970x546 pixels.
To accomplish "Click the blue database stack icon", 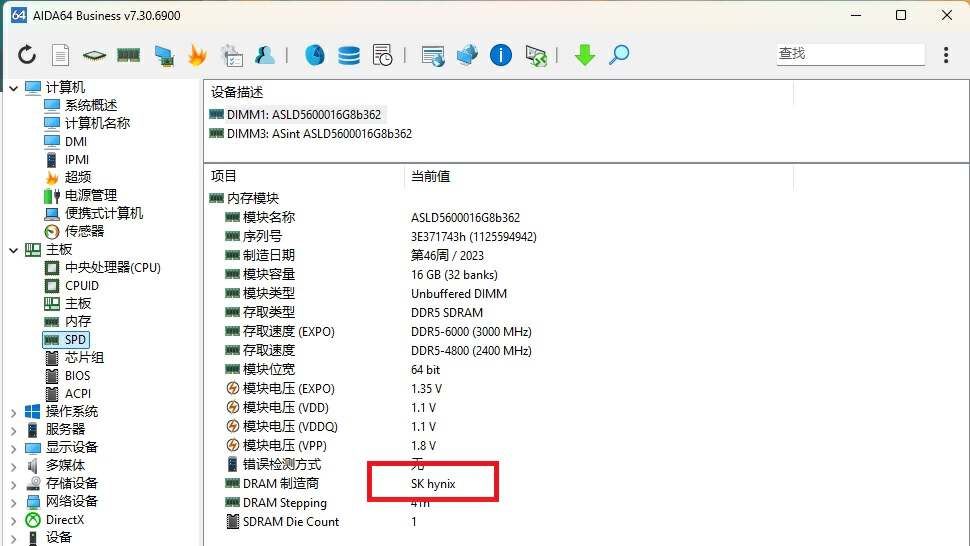I will tap(349, 55).
